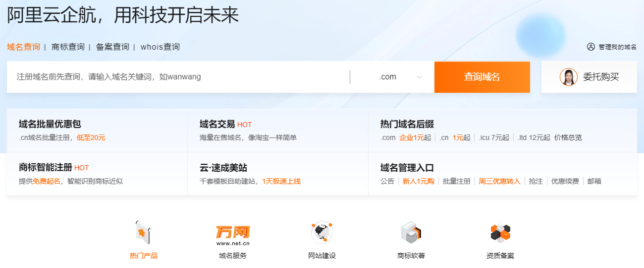Click the 免费起名 highlighted text
This screenshot has width=644, height=268.
[x=47, y=181]
